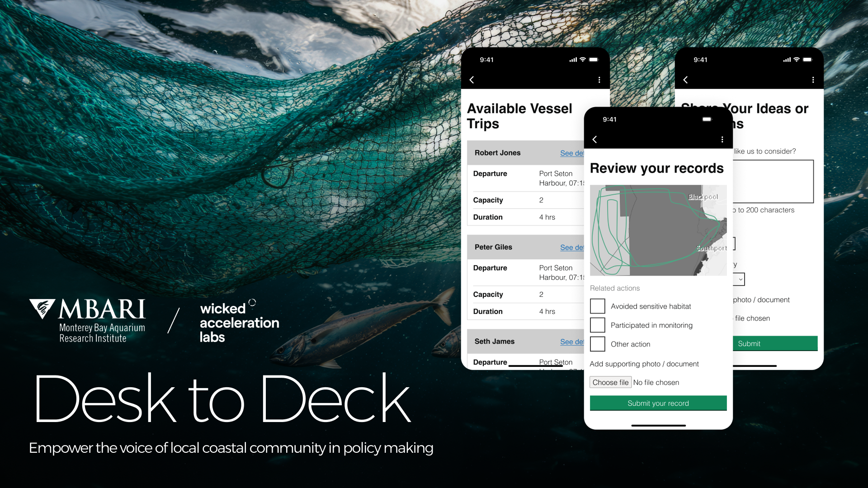Tap back arrow on Share Your Ideas screen
The height and width of the screenshot is (488, 868).
[685, 80]
